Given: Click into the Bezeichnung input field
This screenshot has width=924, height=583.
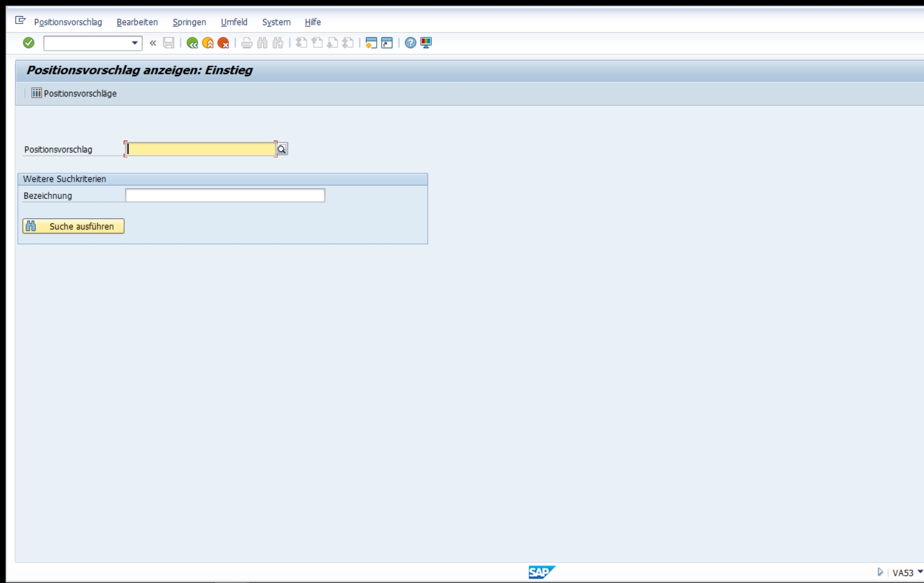Looking at the screenshot, I should coord(225,195).
